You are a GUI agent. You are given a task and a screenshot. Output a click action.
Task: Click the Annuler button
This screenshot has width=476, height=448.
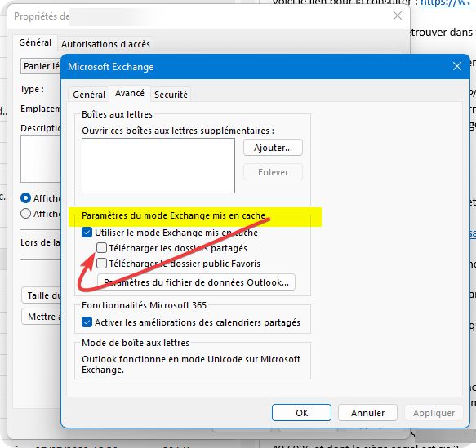point(367,413)
